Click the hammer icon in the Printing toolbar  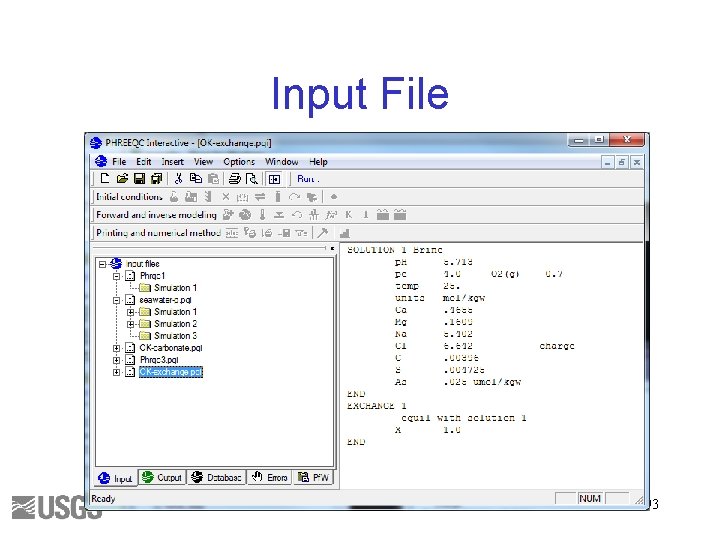coord(323,233)
